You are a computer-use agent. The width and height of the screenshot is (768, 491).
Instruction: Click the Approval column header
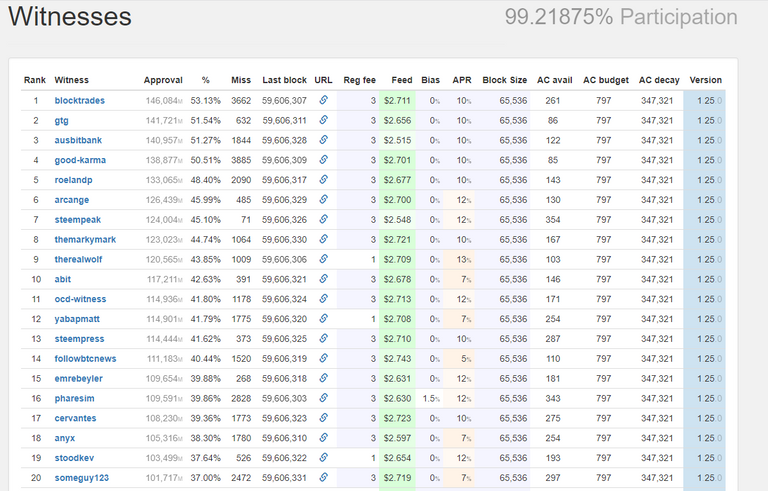[163, 80]
